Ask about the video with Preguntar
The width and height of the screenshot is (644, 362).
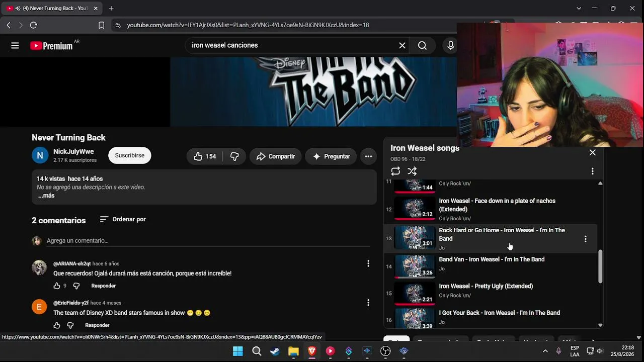point(331,156)
